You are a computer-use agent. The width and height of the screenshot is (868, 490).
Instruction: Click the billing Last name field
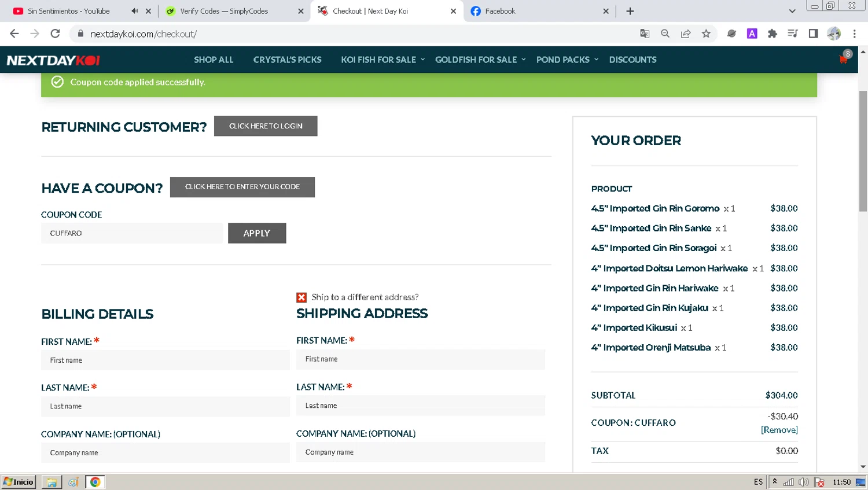(x=165, y=406)
